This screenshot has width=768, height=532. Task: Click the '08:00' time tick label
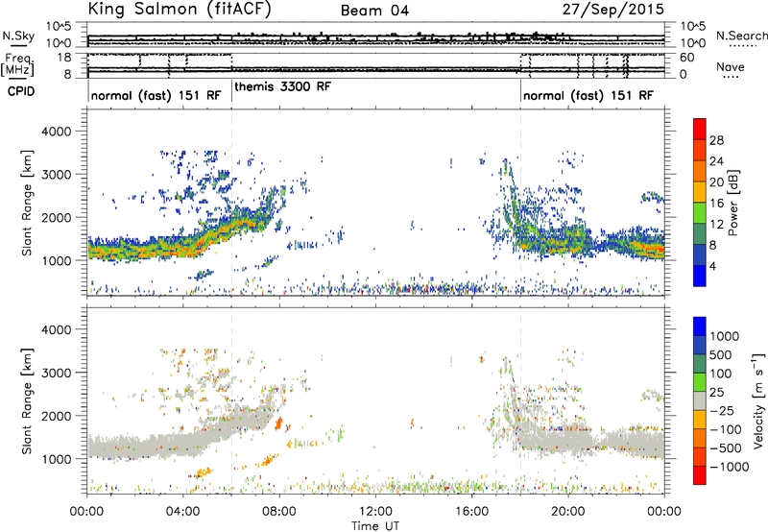(x=279, y=512)
